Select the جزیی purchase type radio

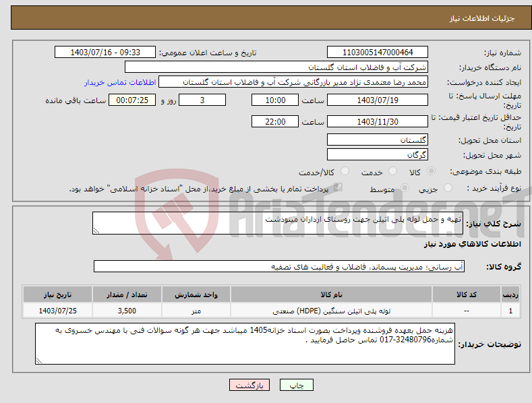[448, 187]
